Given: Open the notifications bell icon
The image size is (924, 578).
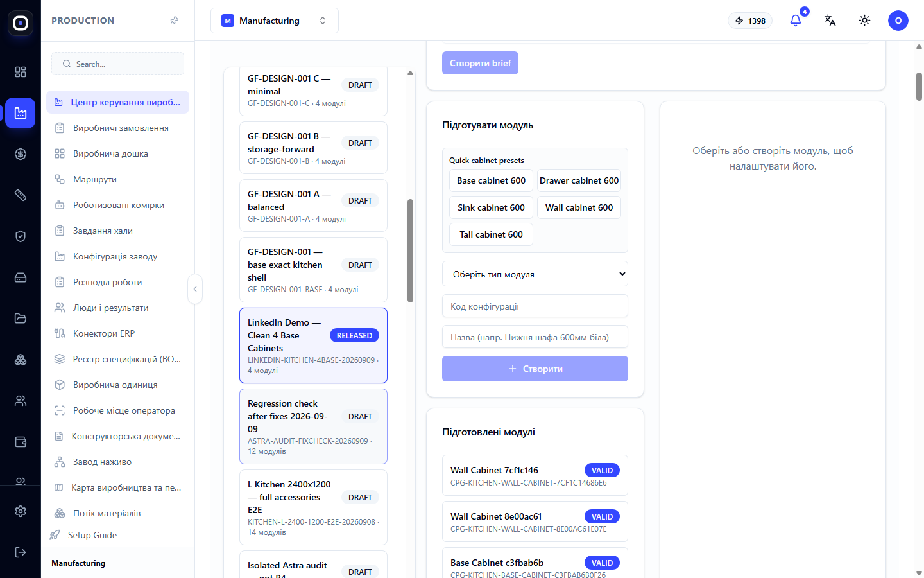Looking at the screenshot, I should [x=796, y=21].
